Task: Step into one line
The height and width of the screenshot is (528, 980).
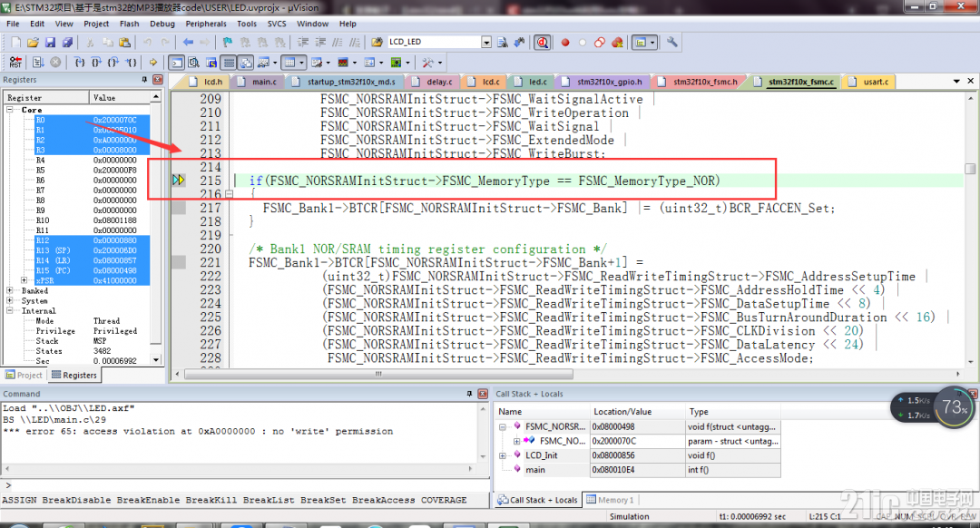Action: [79, 63]
